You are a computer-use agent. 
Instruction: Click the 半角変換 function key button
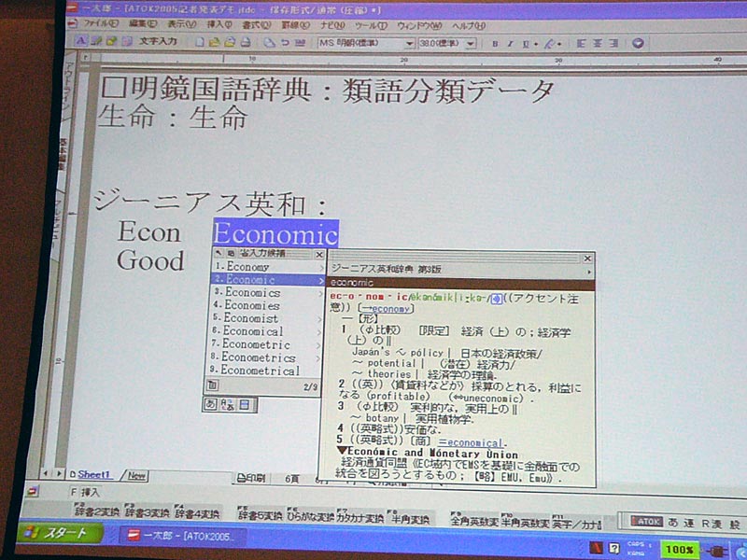[409, 519]
